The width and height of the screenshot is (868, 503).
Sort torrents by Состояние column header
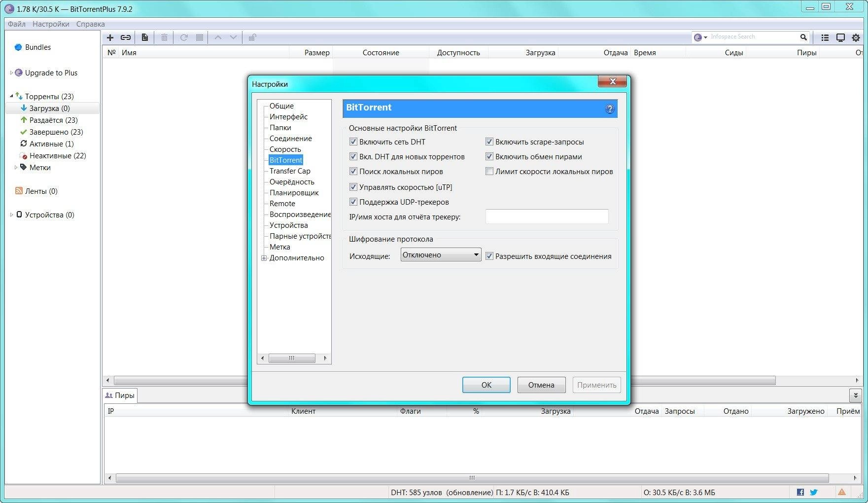(381, 53)
